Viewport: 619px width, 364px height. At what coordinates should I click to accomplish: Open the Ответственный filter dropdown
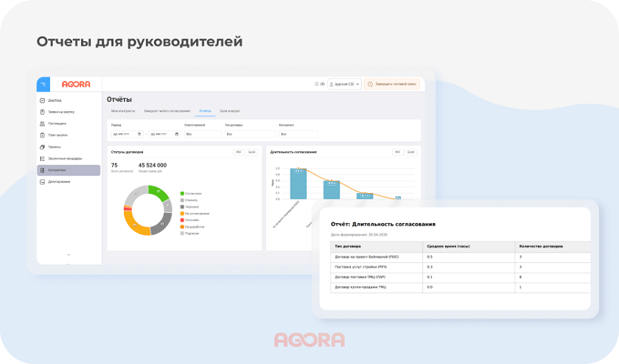(203, 134)
